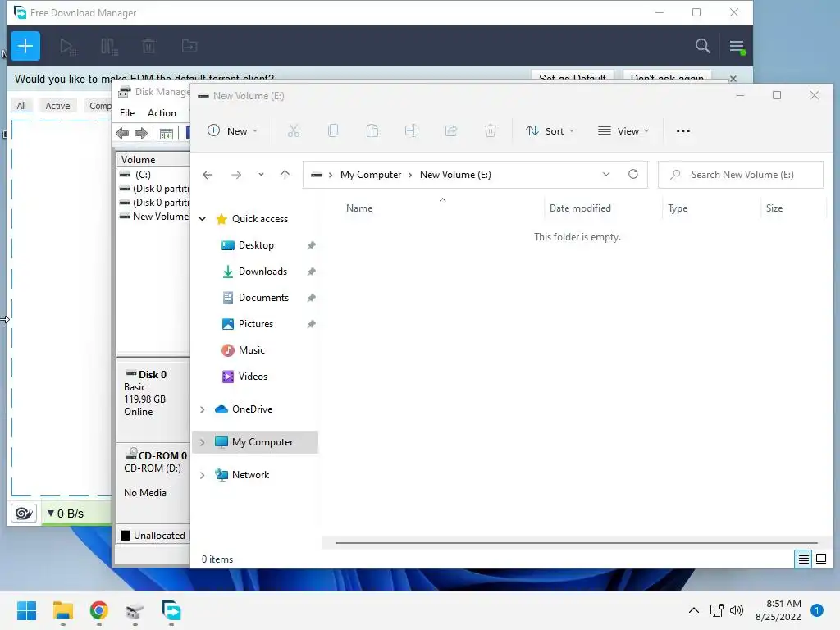Viewport: 840px width, 630px height.
Task: Start all downloads icon in Free Download Manager
Action: (68, 47)
